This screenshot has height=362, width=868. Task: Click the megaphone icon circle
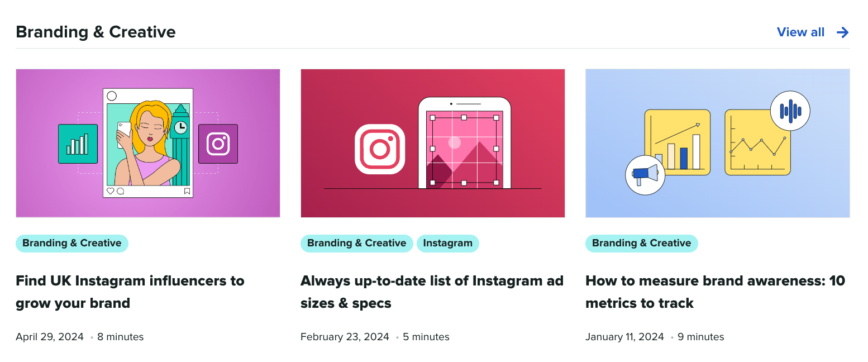pos(645,175)
